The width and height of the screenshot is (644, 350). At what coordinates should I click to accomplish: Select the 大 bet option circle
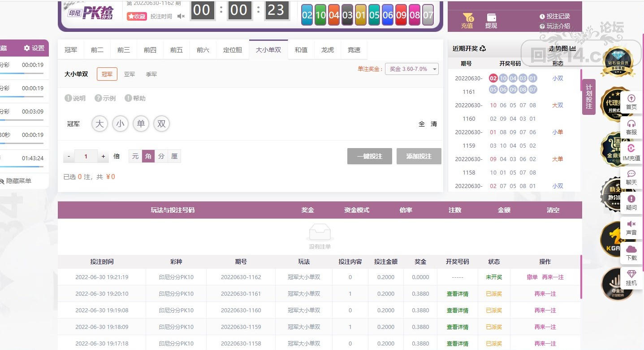pyautogui.click(x=99, y=124)
